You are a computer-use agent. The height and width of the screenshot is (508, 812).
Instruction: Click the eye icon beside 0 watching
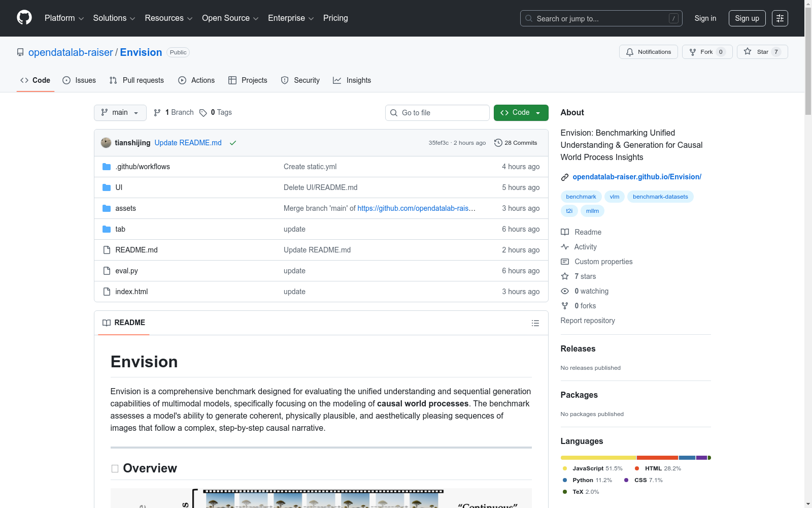pyautogui.click(x=565, y=291)
